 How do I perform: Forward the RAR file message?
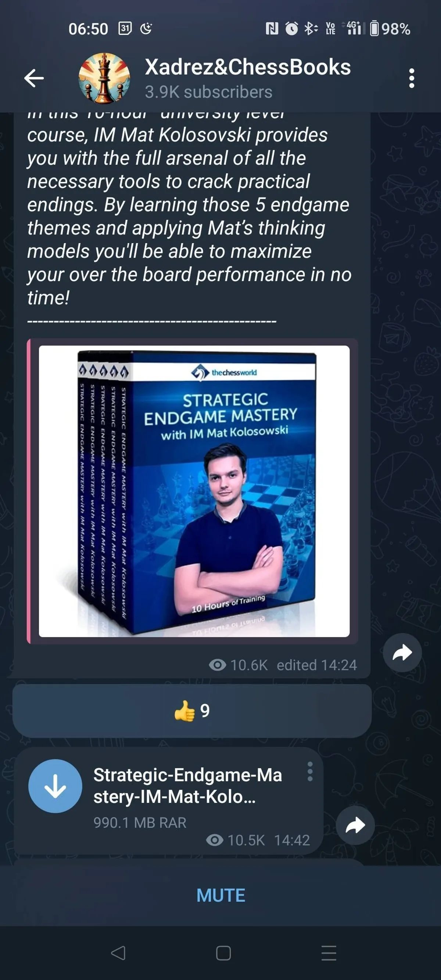(x=355, y=825)
